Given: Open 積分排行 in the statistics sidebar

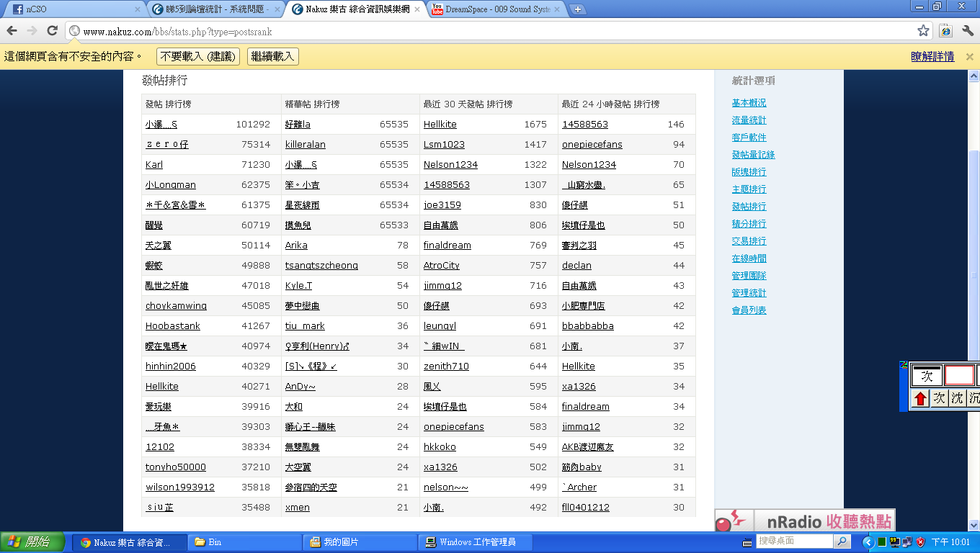Looking at the screenshot, I should [749, 224].
